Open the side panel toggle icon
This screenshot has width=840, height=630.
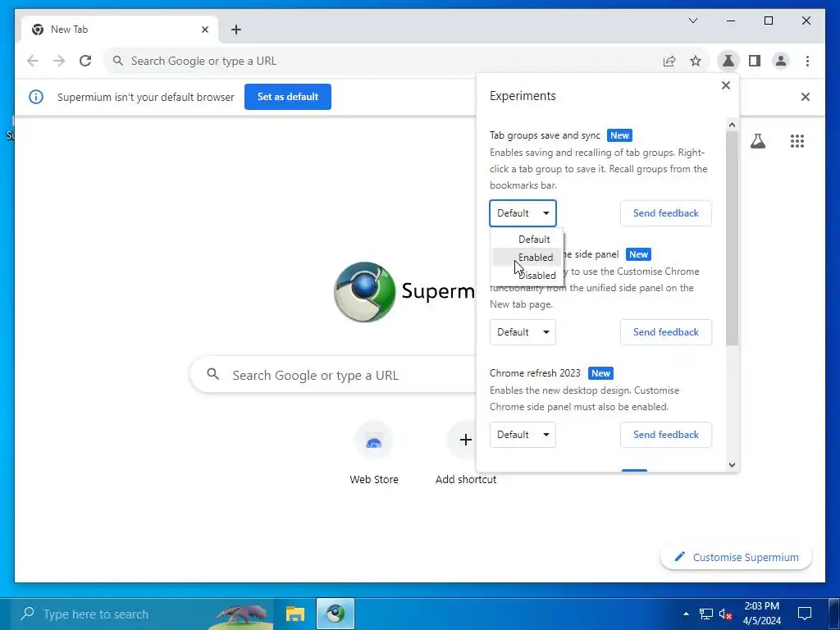click(x=755, y=61)
